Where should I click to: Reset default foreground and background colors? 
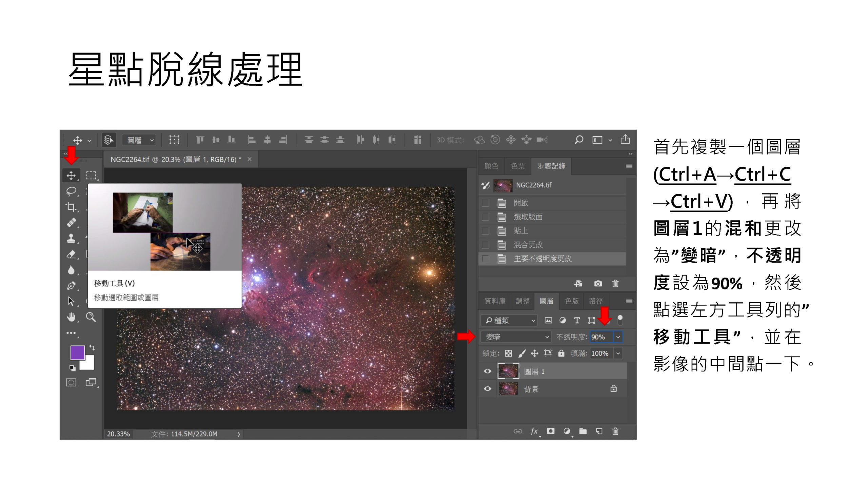73,368
